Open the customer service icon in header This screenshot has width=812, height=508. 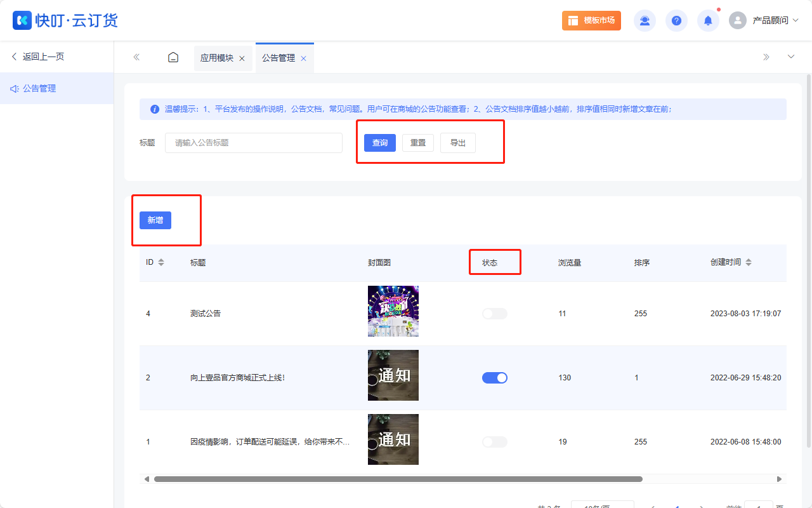pyautogui.click(x=645, y=20)
